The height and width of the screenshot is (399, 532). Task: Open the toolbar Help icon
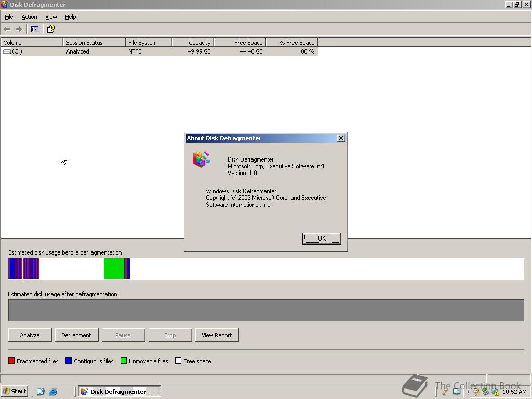pyautogui.click(x=50, y=29)
